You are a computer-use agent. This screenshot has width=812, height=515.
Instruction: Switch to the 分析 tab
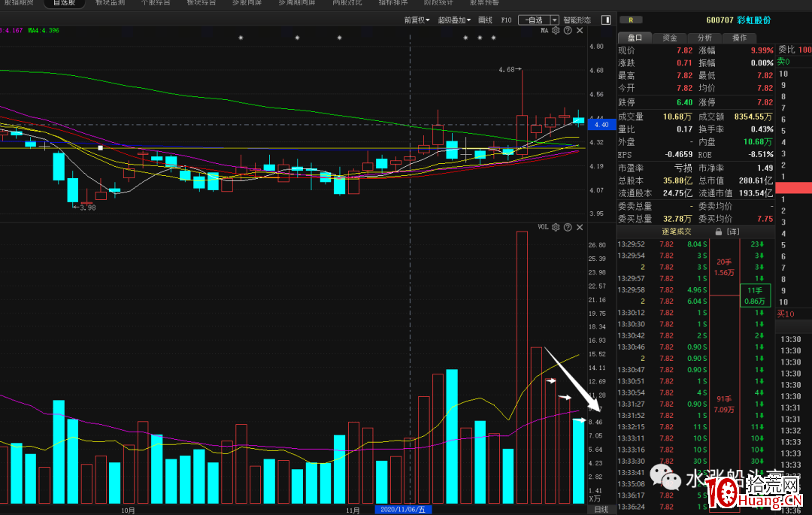point(704,38)
